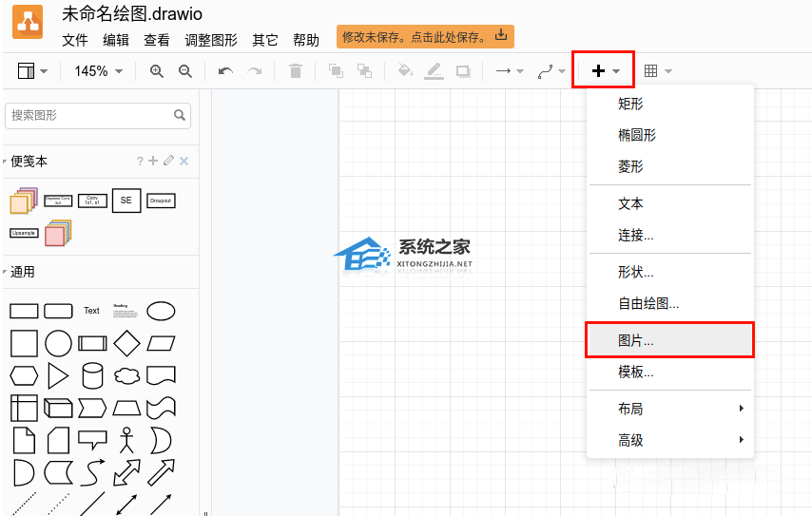Click the redo arrow icon
This screenshot has height=516, width=812.
[254, 71]
